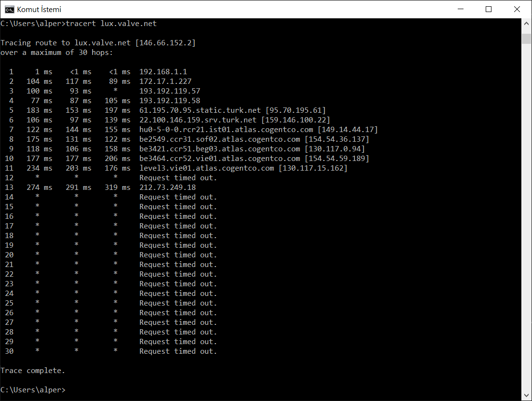Click IP [154.54.36.137] on hop 8

click(x=337, y=139)
